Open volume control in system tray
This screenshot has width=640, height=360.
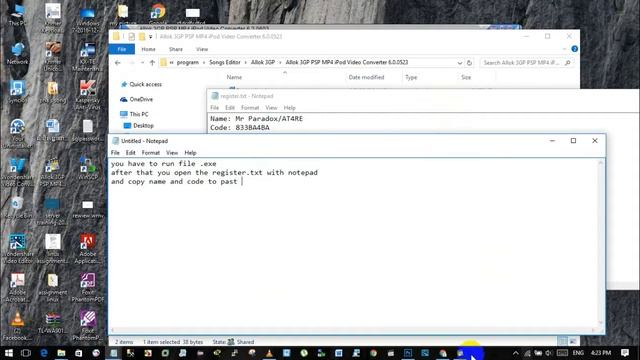[x=549, y=353]
